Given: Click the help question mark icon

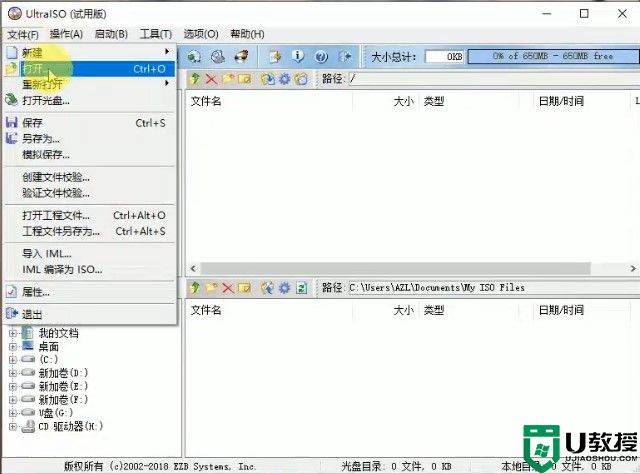Looking at the screenshot, I should point(321,56).
